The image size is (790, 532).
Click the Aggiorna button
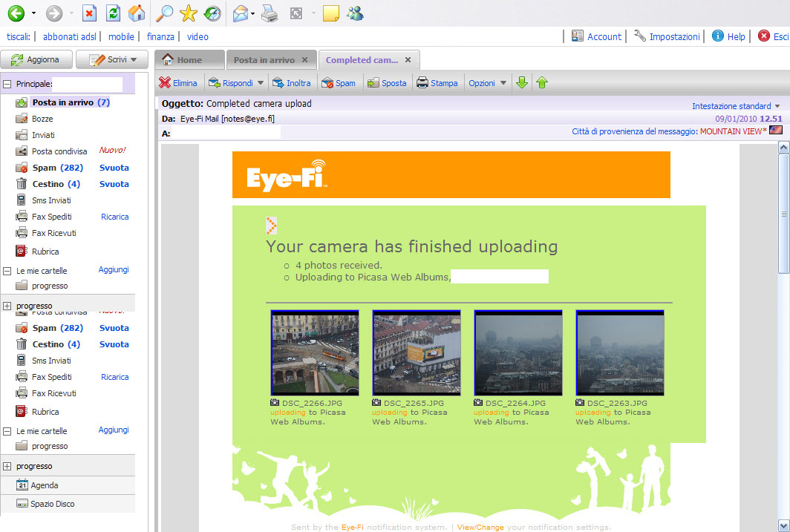click(x=36, y=59)
